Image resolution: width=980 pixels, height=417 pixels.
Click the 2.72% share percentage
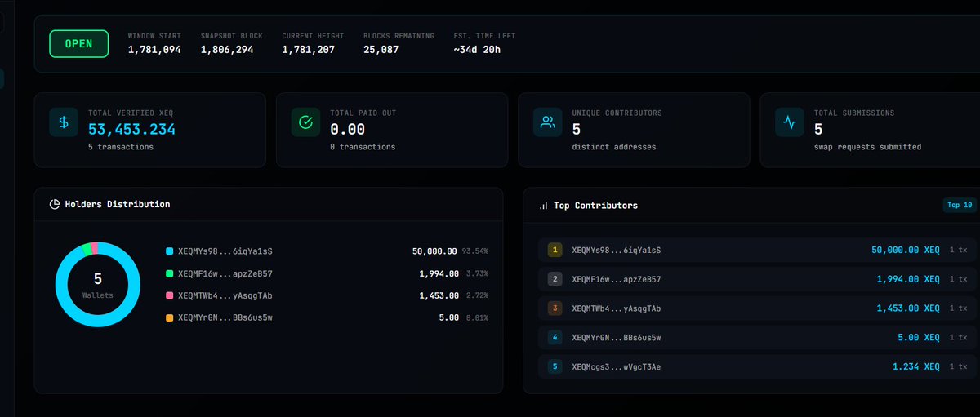click(478, 295)
